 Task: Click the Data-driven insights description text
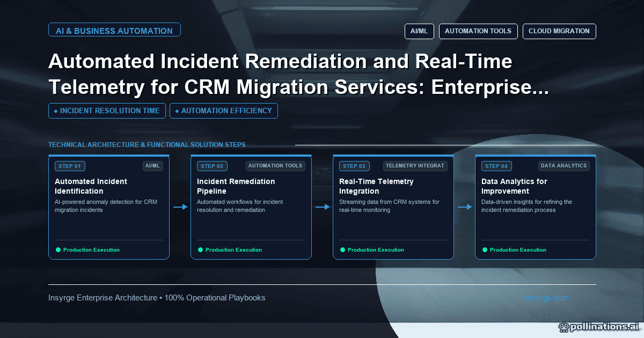click(527, 206)
